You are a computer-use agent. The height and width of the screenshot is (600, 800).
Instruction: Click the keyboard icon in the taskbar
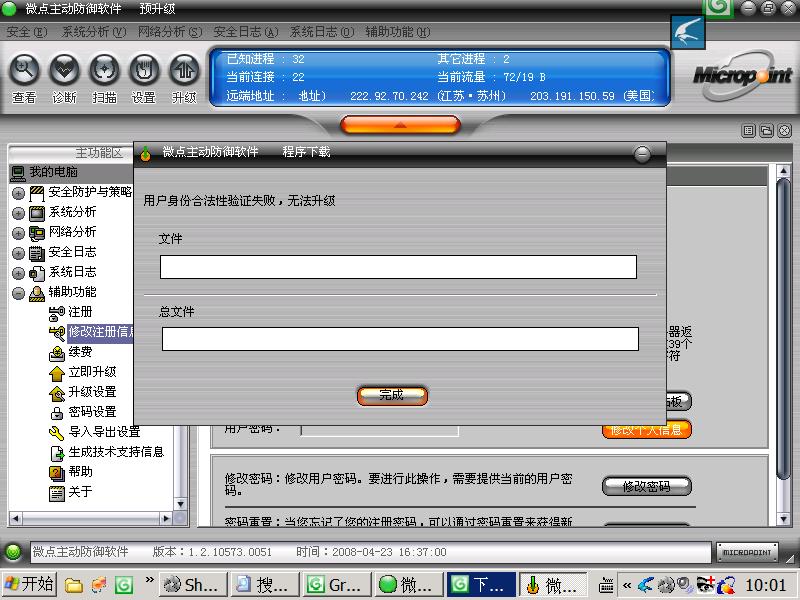point(606,585)
